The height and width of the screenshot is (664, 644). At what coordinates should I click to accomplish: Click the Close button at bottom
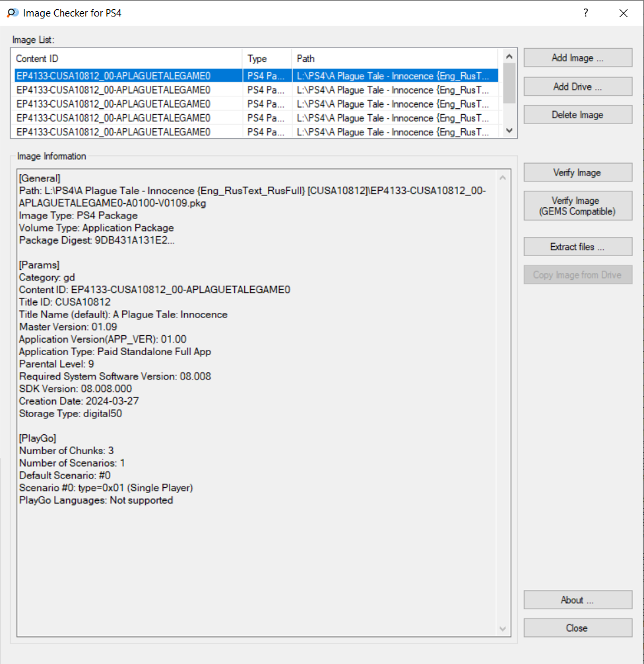(x=577, y=628)
